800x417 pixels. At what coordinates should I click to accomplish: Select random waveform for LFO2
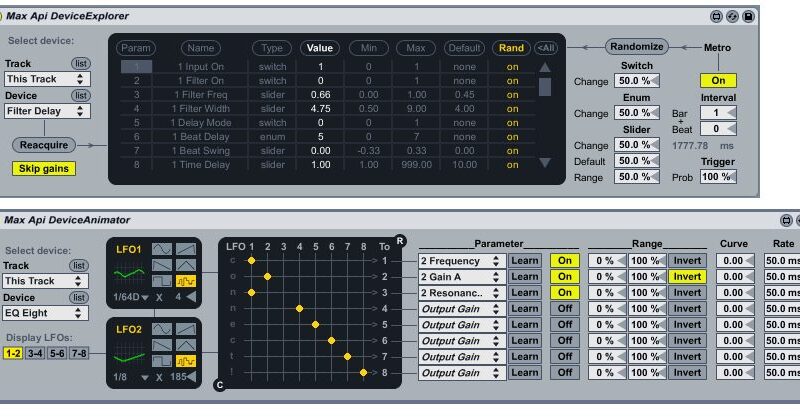pyautogui.click(x=184, y=360)
